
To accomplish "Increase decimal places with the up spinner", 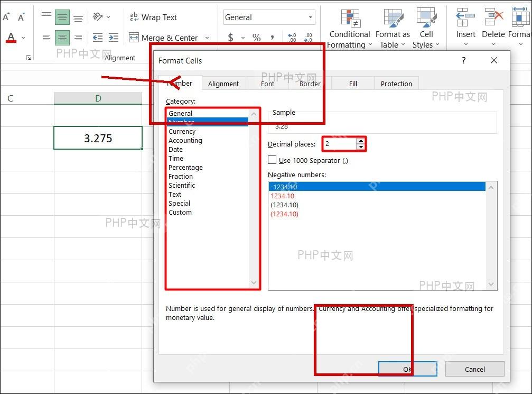I will pyautogui.click(x=361, y=141).
